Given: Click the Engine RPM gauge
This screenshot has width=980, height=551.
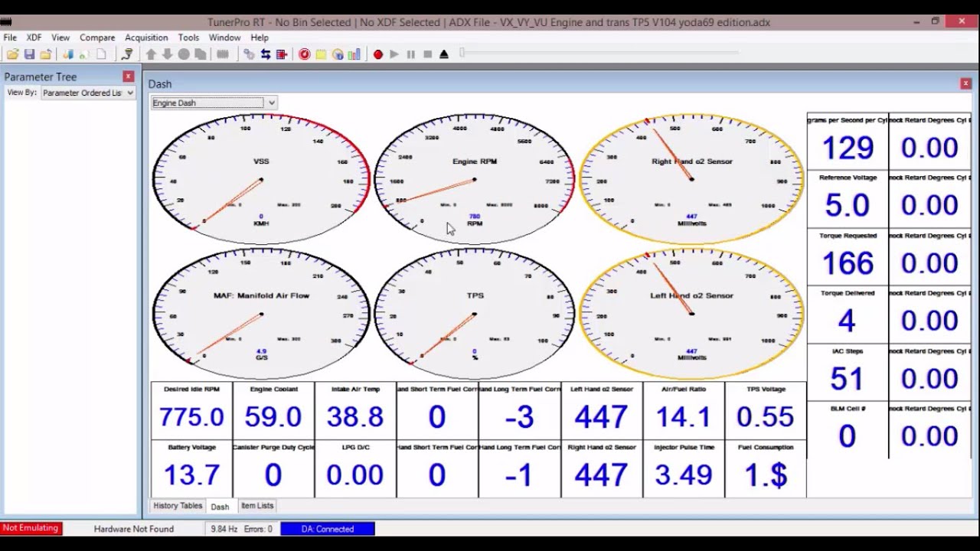Looking at the screenshot, I should click(475, 179).
